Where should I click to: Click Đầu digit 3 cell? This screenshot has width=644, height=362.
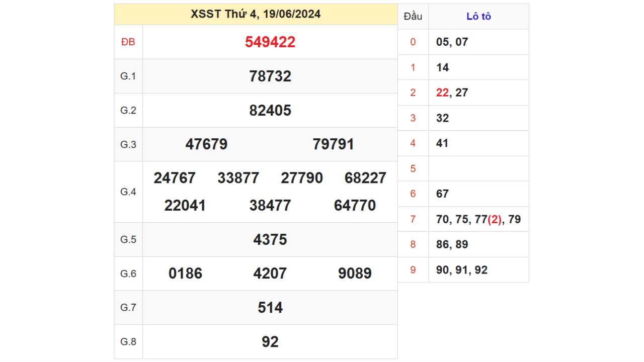click(x=413, y=118)
